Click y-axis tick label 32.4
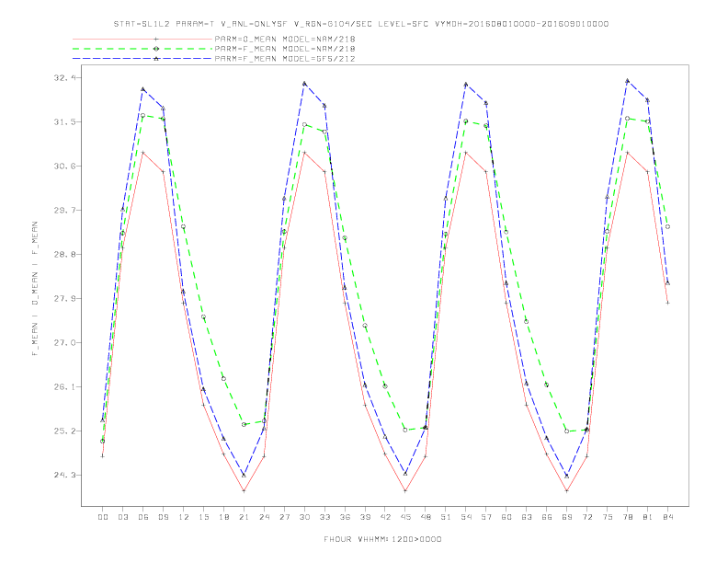 point(64,77)
